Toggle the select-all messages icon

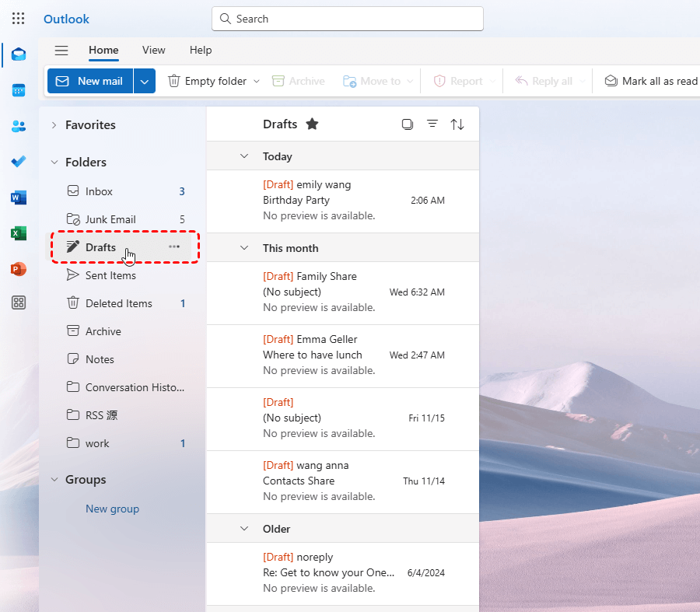coord(408,124)
